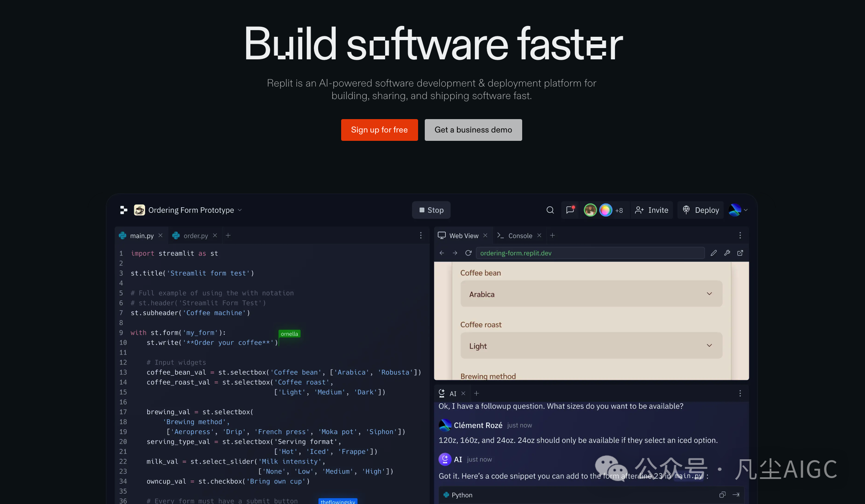The width and height of the screenshot is (865, 504).
Task: Click the Replit logo icon
Action: pos(124,210)
